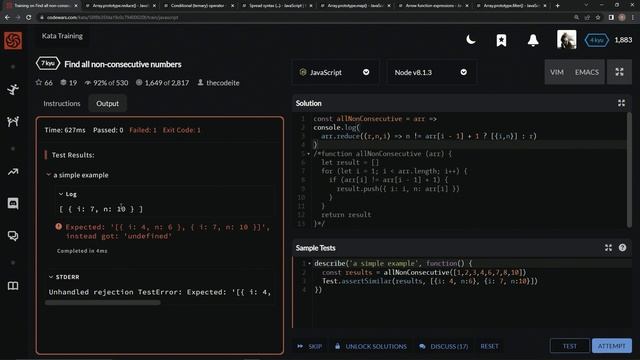Click the 4 kyu rank badge

[597, 40]
